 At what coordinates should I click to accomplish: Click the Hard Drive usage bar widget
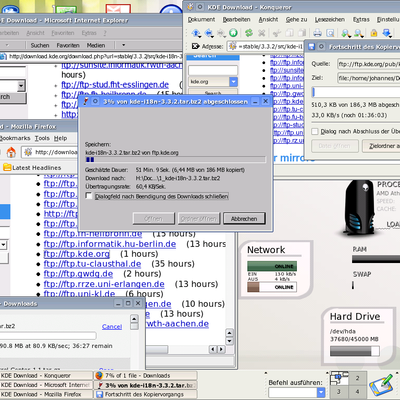pyautogui.click(x=355, y=351)
